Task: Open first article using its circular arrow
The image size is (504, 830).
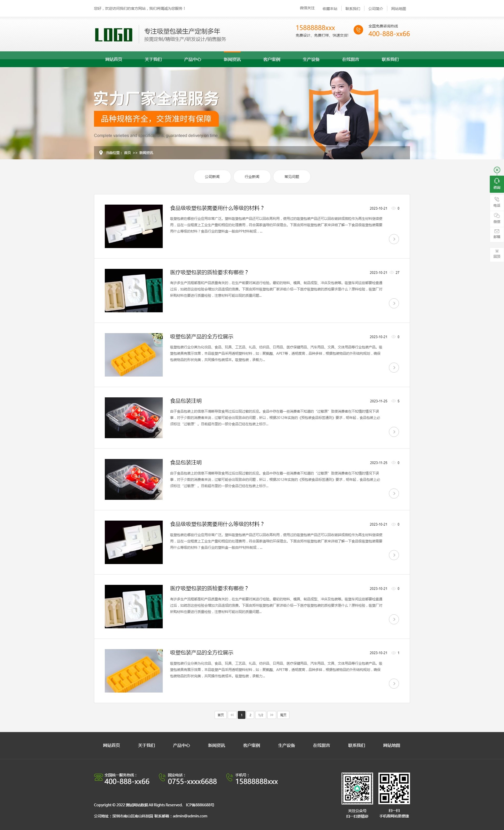Action: click(393, 239)
